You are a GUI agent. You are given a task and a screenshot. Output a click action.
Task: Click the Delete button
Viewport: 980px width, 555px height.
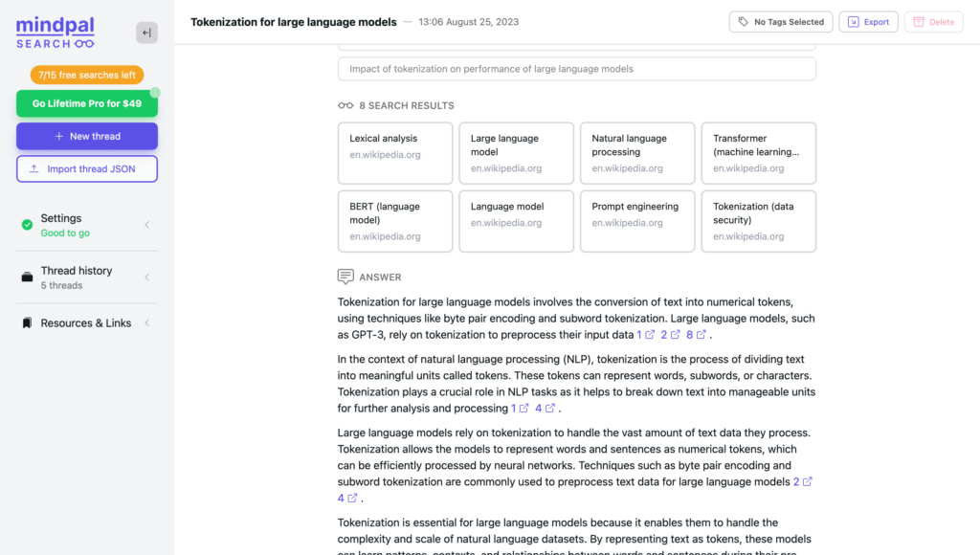(933, 22)
